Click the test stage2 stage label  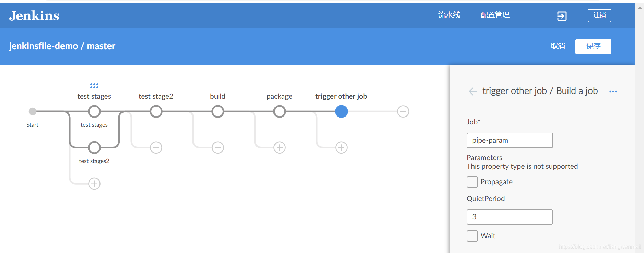point(156,96)
